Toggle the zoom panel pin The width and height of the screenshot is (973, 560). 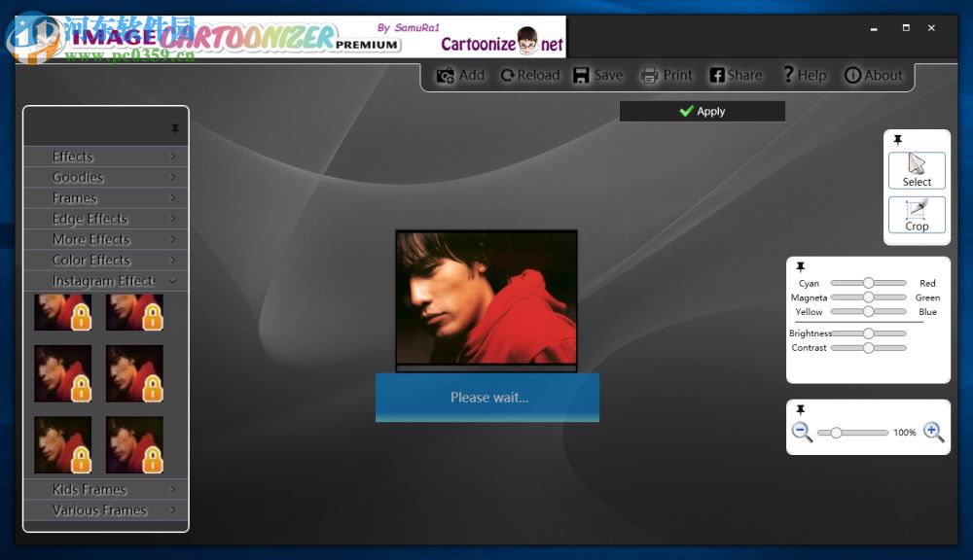point(801,410)
